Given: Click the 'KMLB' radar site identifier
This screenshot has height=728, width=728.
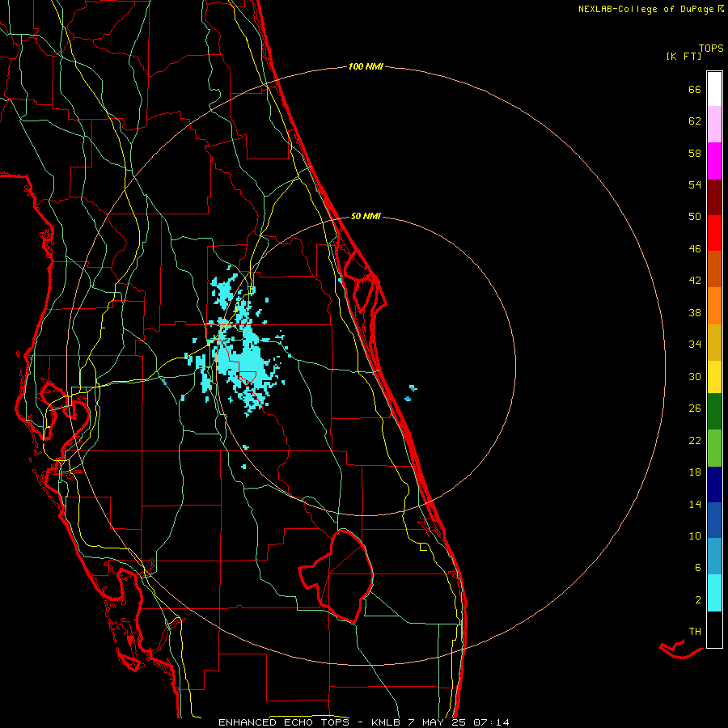Looking at the screenshot, I should pyautogui.click(x=387, y=722).
